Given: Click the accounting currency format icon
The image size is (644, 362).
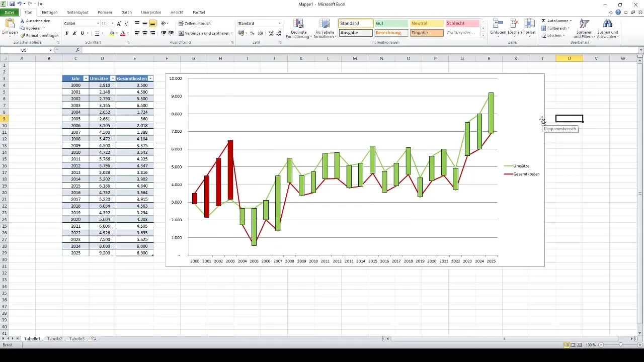Looking at the screenshot, I should click(242, 33).
